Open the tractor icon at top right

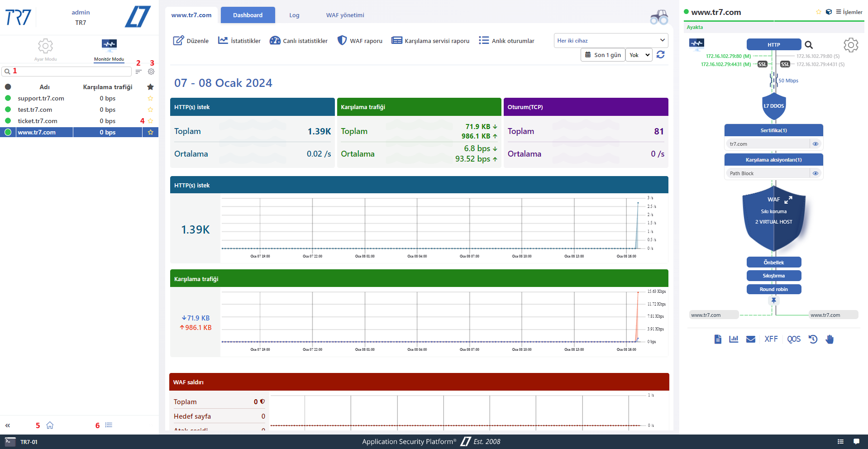click(x=659, y=17)
